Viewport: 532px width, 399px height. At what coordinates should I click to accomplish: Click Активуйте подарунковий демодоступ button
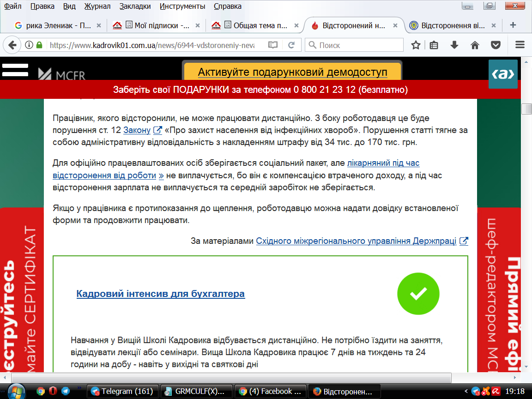point(292,72)
